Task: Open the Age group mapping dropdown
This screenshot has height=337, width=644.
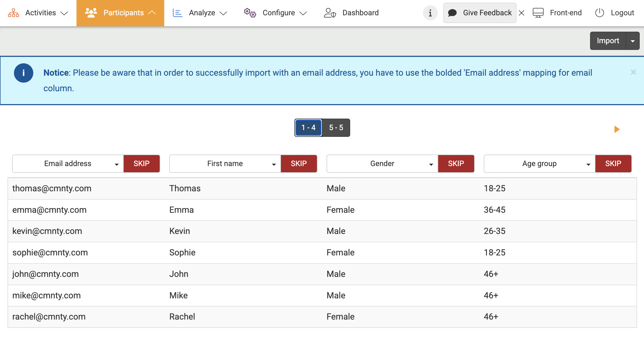Action: click(539, 164)
